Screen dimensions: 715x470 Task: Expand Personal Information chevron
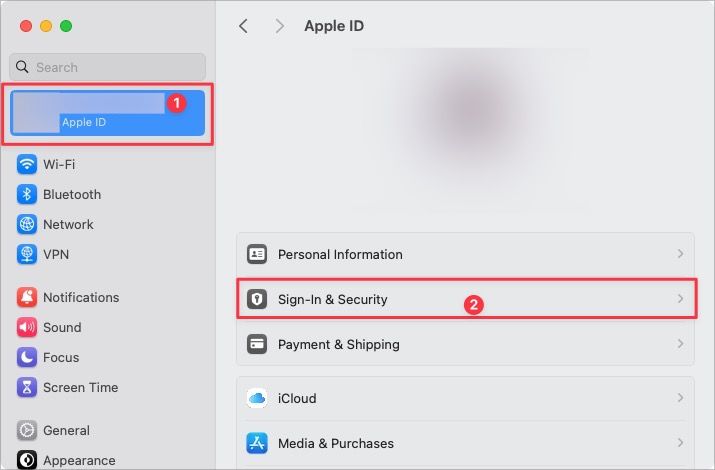680,255
